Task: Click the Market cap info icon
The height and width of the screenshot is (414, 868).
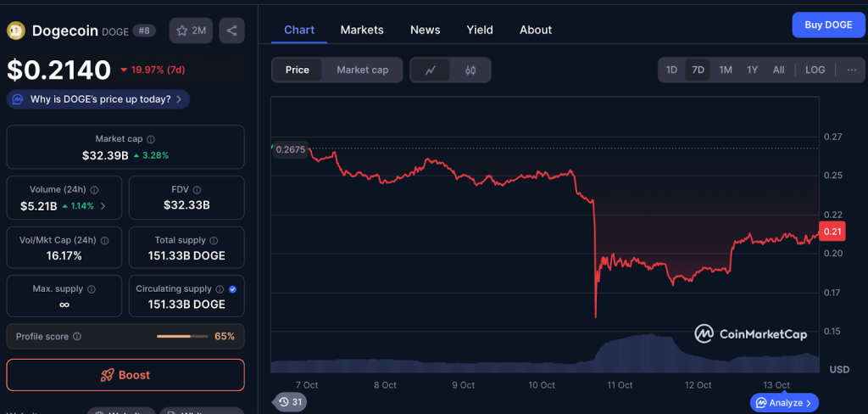Action: click(x=151, y=139)
